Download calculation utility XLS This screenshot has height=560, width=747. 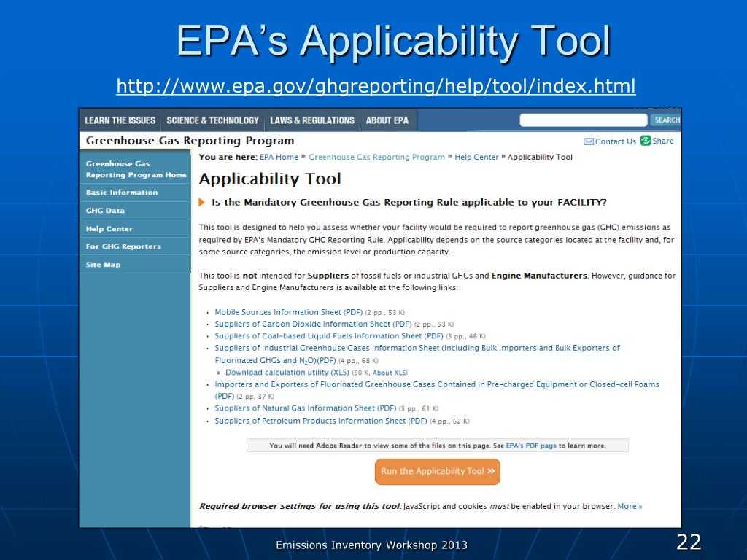(287, 373)
